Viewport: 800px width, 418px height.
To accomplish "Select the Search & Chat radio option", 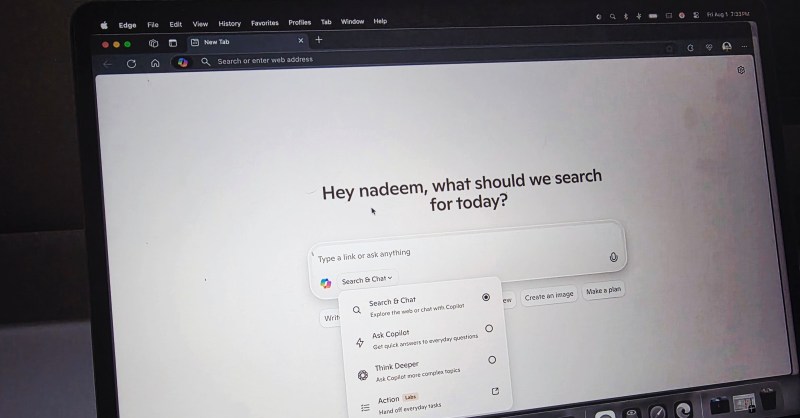I will tap(486, 297).
